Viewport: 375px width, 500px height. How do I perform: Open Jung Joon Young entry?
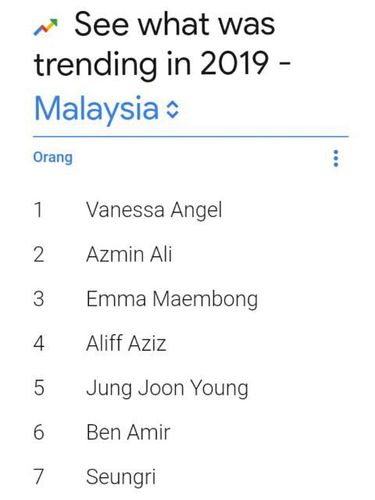(x=167, y=389)
